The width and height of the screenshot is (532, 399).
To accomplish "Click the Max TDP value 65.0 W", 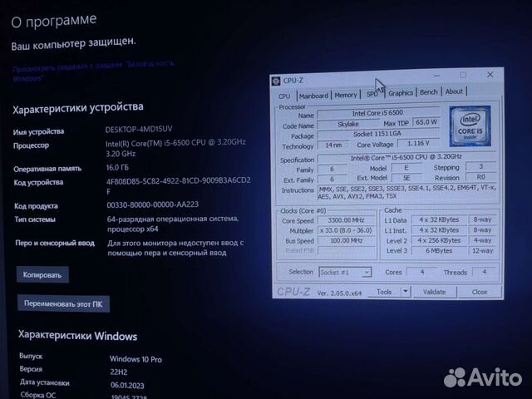I will 426,122.
